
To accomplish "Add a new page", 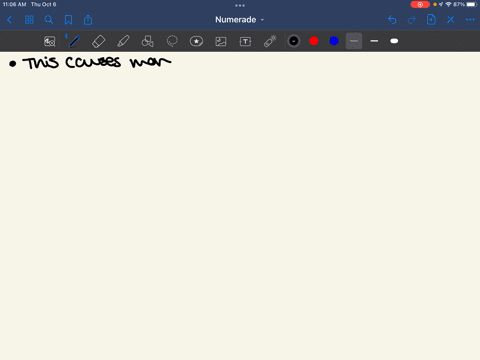I will pyautogui.click(x=431, y=20).
